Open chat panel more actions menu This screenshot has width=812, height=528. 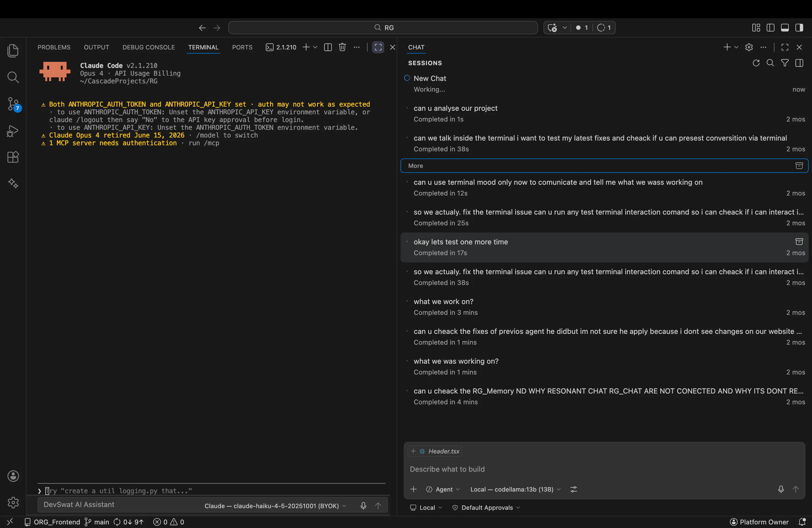click(763, 47)
